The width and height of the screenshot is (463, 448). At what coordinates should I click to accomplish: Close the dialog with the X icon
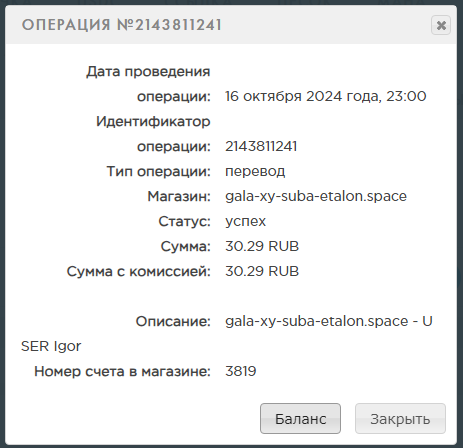tap(441, 25)
